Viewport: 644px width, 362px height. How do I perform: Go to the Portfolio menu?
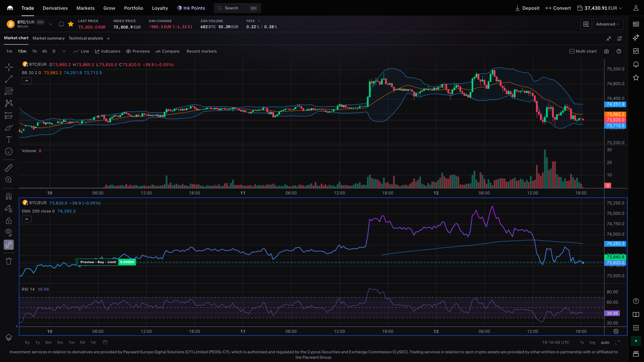(134, 8)
